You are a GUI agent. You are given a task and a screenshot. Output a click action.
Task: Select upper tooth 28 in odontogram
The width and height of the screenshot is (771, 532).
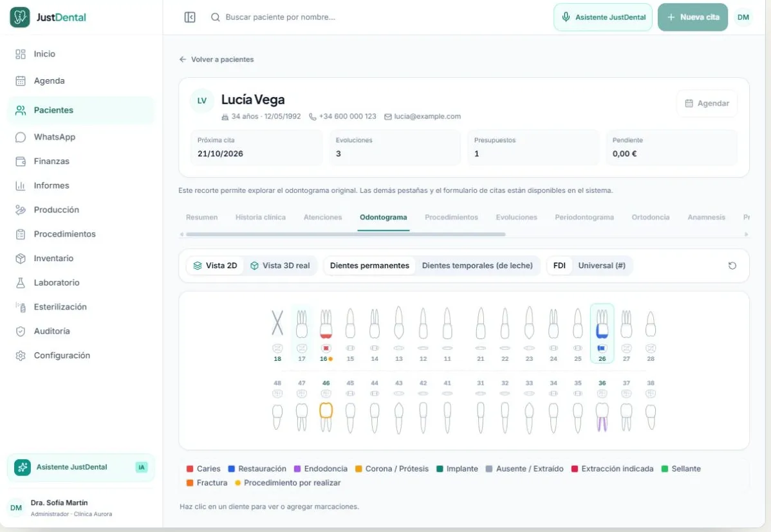651,334
